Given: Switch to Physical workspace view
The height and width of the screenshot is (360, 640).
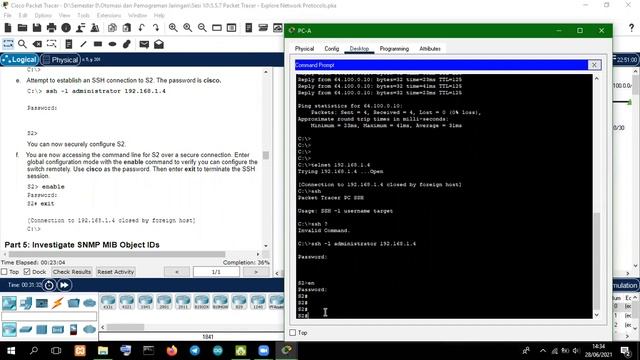Looking at the screenshot, I should coord(60,60).
